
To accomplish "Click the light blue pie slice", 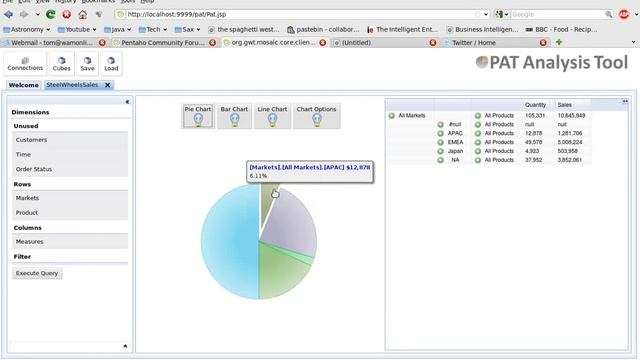I will tap(231, 241).
